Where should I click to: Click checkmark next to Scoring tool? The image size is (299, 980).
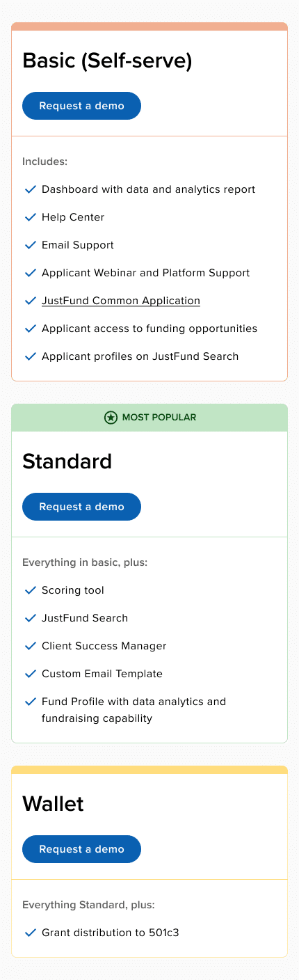coord(30,590)
